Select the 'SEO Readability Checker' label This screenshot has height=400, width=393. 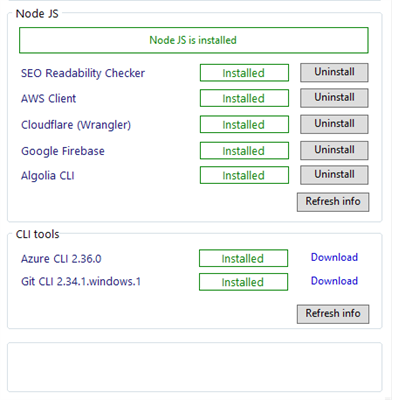(83, 73)
